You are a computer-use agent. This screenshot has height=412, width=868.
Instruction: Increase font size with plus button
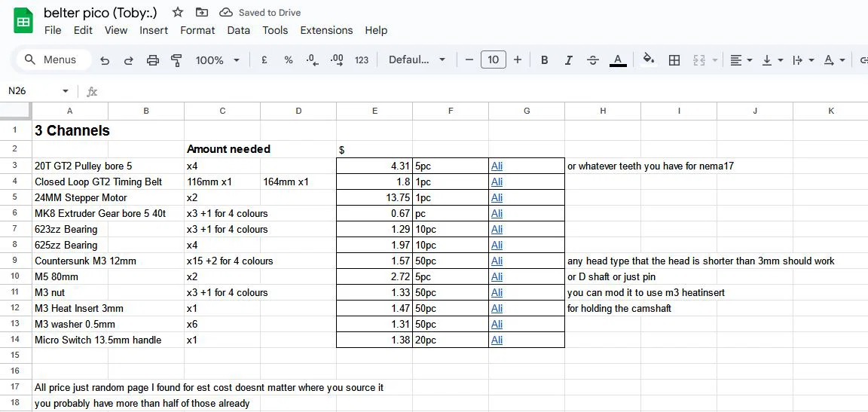pyautogui.click(x=518, y=60)
